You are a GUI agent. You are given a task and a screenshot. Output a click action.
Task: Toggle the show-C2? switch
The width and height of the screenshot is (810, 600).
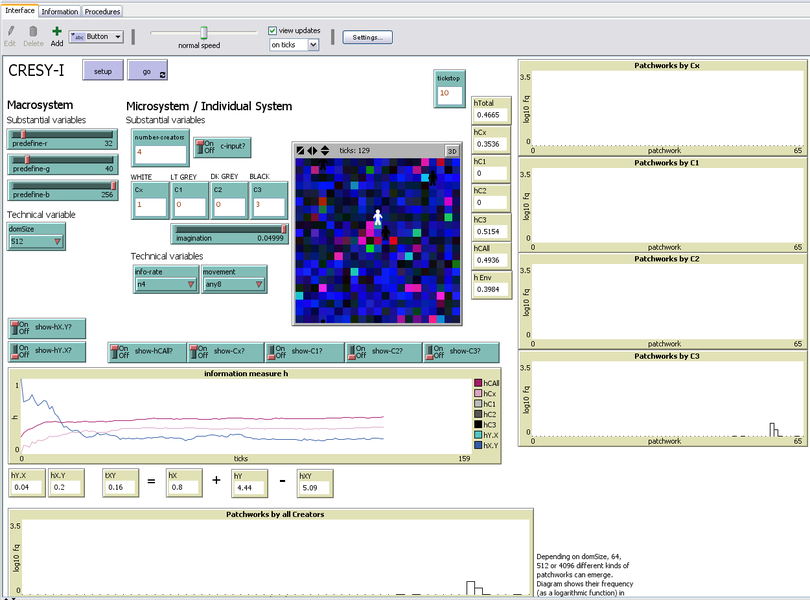point(384,352)
